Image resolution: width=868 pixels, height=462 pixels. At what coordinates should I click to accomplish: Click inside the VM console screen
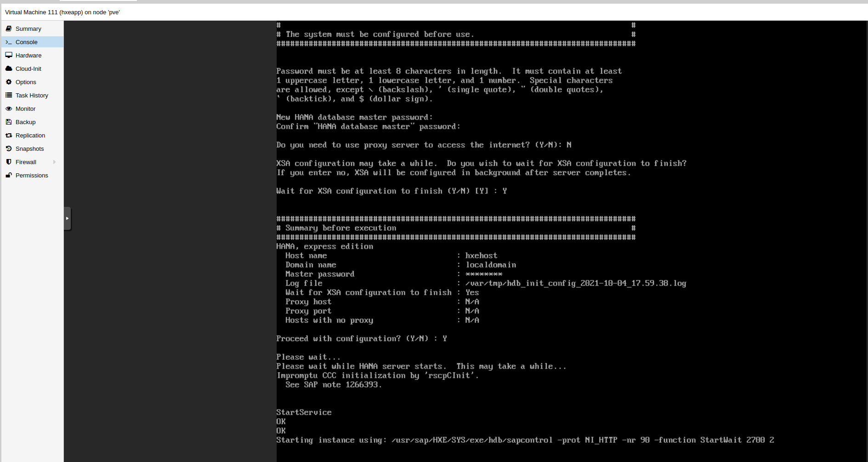tap(571, 241)
